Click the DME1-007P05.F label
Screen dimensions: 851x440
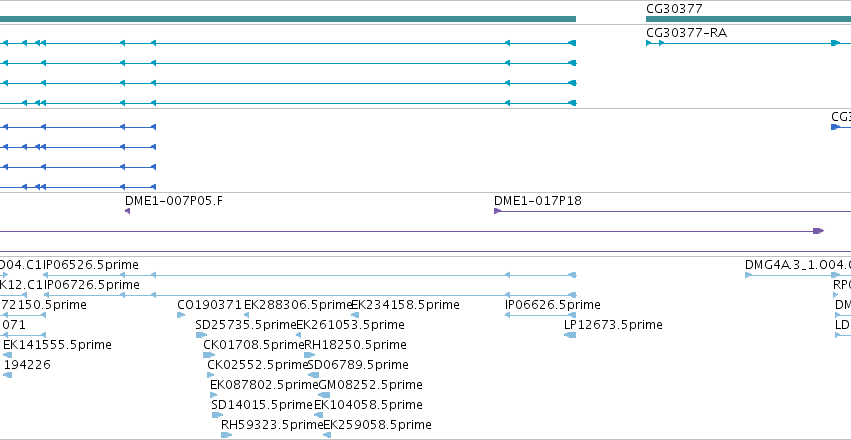click(x=174, y=201)
